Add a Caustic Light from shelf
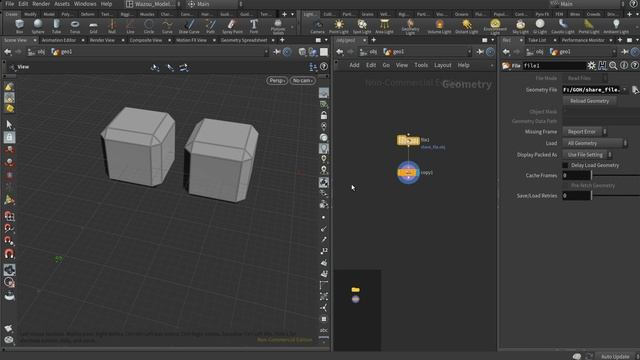Screen dimensions: 640x360 tap(563, 26)
